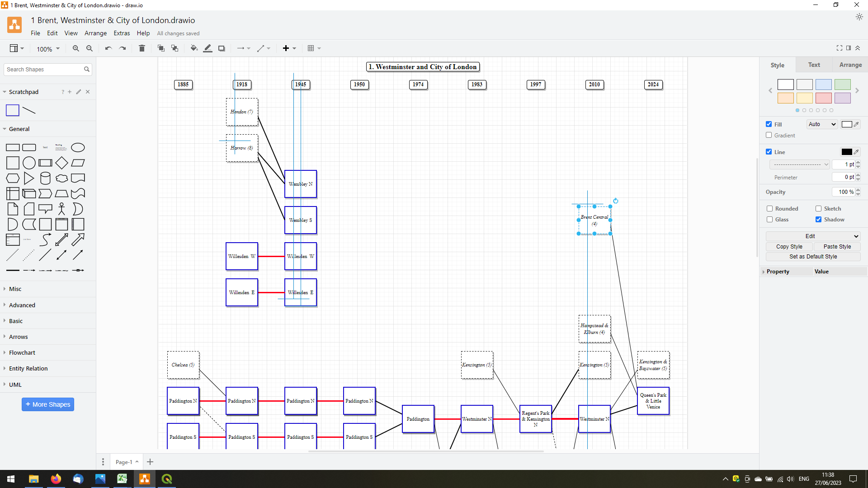The image size is (868, 488).
Task: Click the To Front toolbar icon
Action: tap(161, 48)
